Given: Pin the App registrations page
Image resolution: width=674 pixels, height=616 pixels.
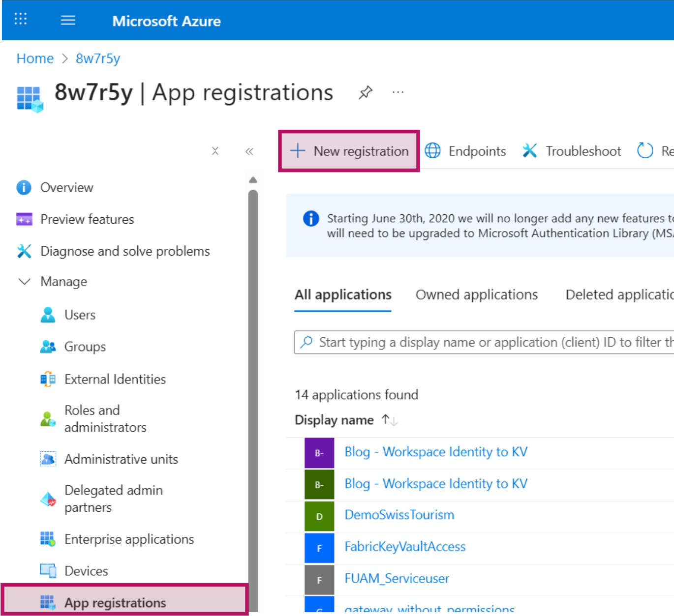Looking at the screenshot, I should click(365, 92).
